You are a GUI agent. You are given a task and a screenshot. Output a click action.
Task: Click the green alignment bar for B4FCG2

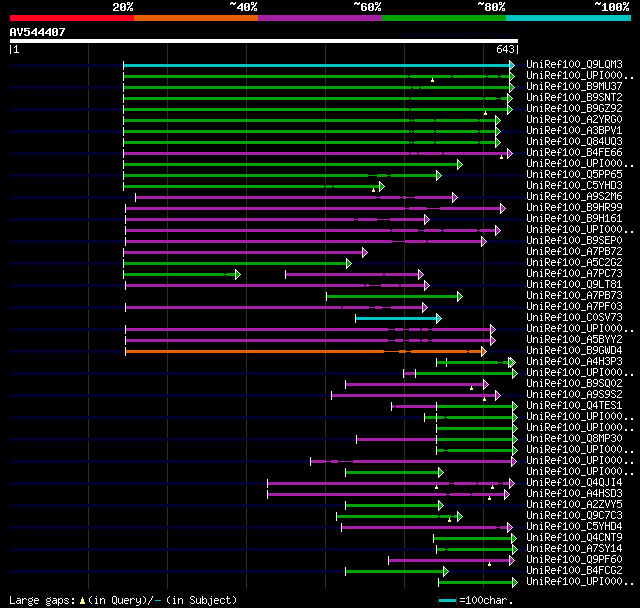point(396,571)
